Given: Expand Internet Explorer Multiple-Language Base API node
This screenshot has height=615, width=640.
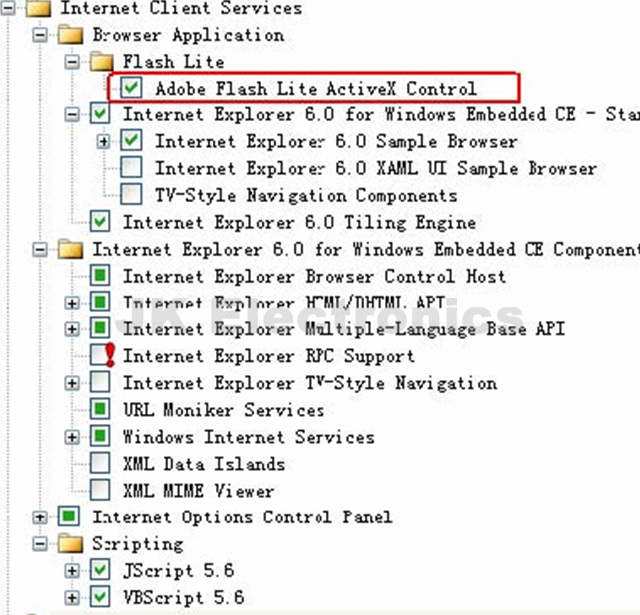Looking at the screenshot, I should [72, 329].
